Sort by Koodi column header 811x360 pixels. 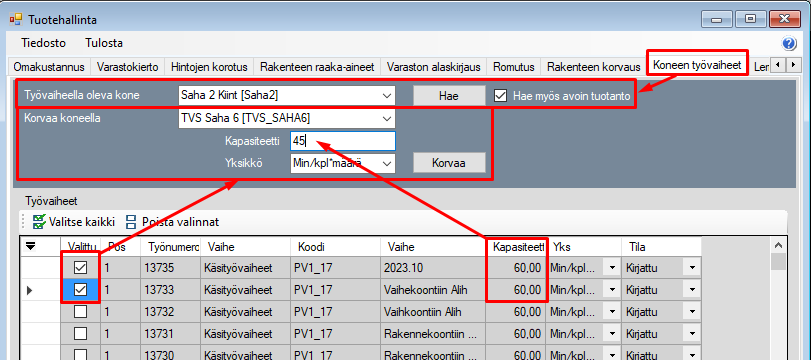pos(335,247)
